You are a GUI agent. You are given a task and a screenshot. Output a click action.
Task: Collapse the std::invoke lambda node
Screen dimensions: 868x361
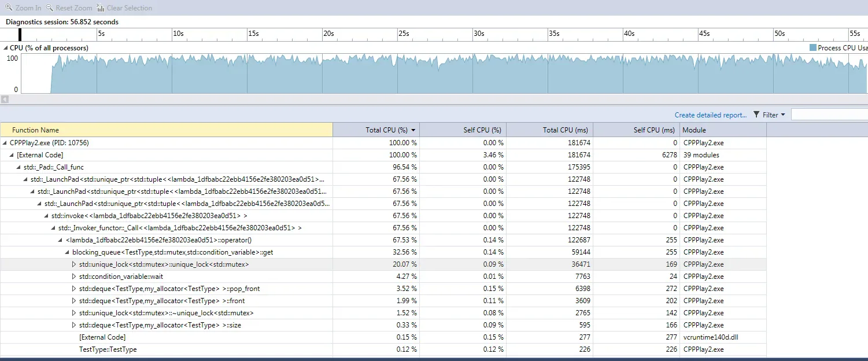pyautogui.click(x=47, y=216)
